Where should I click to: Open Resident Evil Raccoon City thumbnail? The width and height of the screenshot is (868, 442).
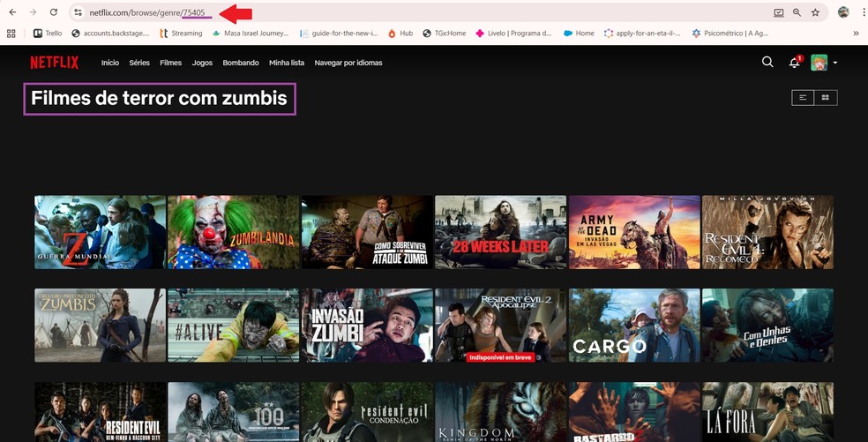101,412
